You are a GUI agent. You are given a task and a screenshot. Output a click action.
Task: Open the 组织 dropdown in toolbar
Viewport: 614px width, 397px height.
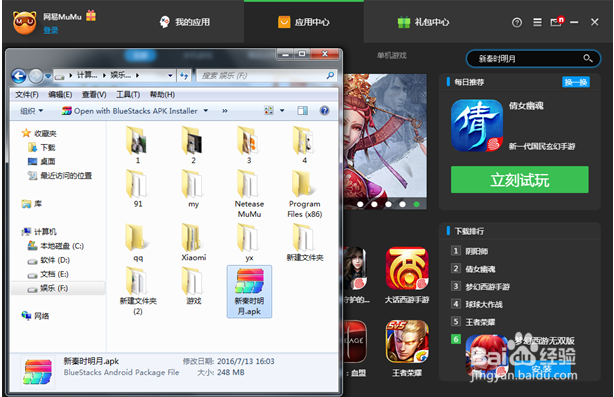(x=31, y=111)
